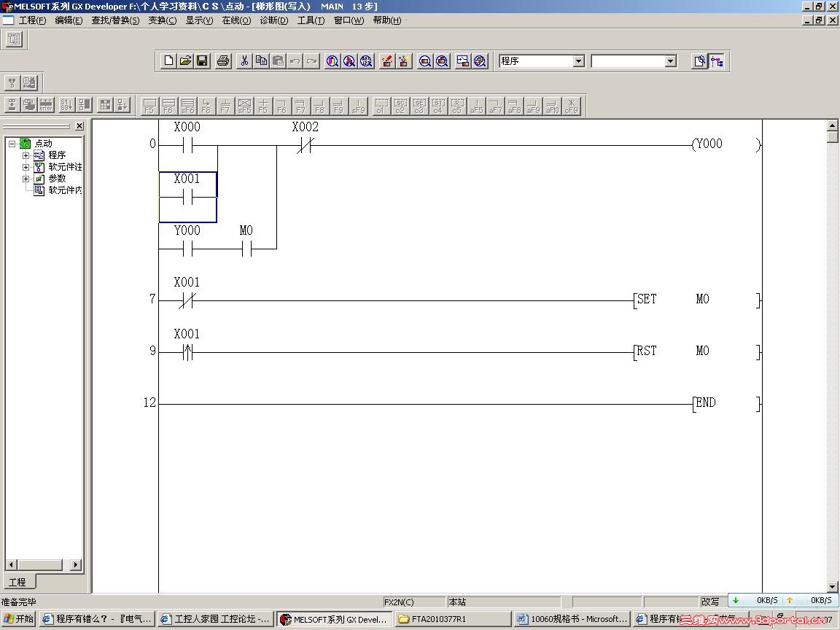
Task: Open the 工程(F) menu
Action: pos(32,20)
